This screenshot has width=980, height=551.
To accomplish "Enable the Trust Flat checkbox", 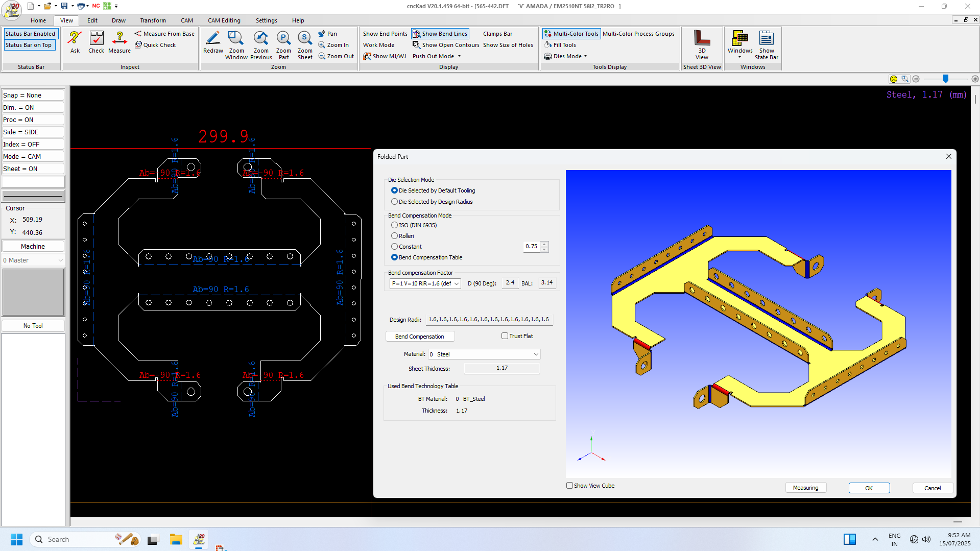I will coord(504,336).
